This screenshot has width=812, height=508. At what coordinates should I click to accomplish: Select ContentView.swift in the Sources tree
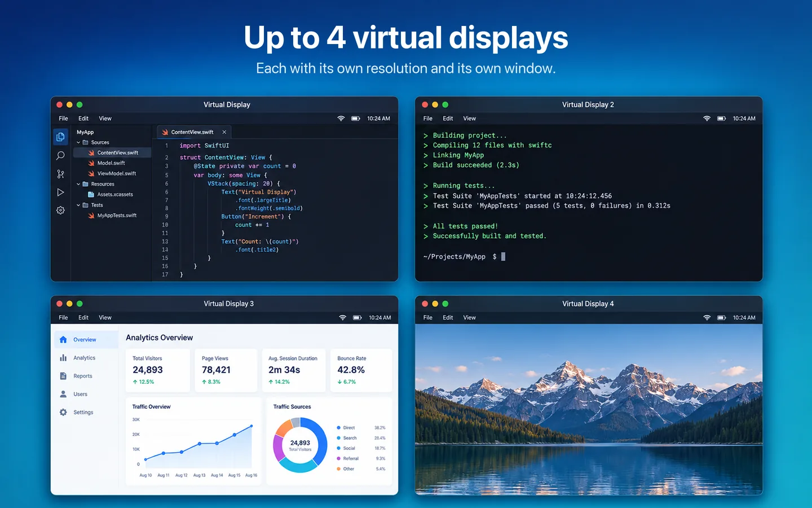113,152
